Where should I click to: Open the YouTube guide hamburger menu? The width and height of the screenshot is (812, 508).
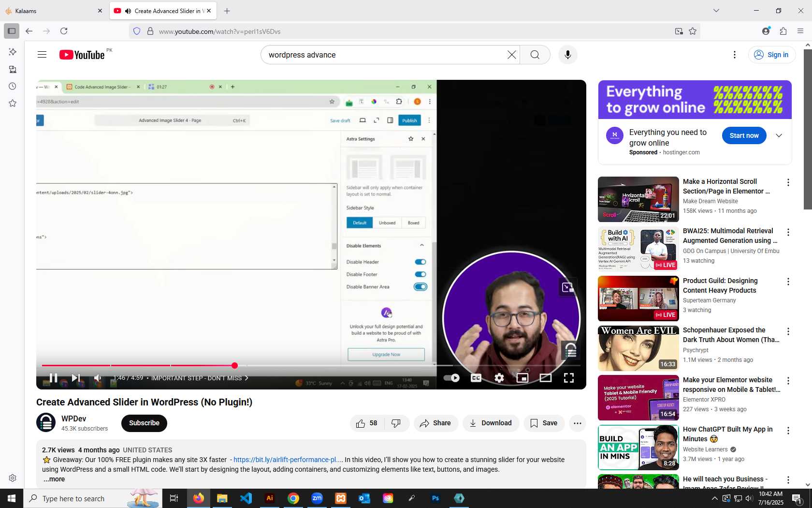(42, 55)
